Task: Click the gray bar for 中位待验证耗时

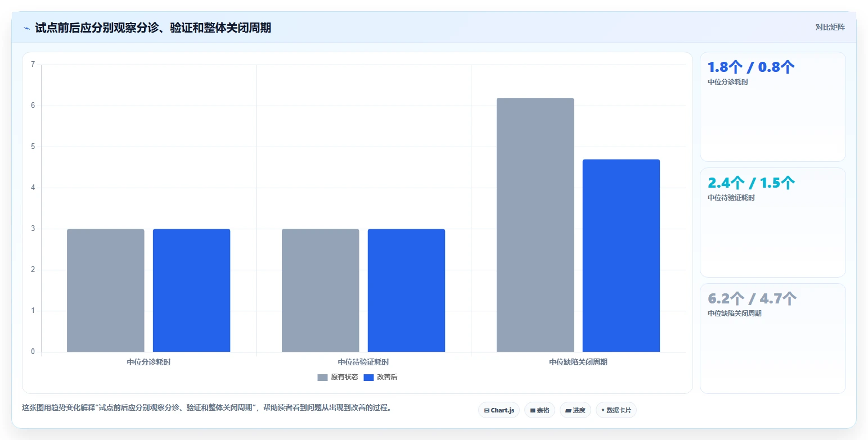Action: [320, 291]
